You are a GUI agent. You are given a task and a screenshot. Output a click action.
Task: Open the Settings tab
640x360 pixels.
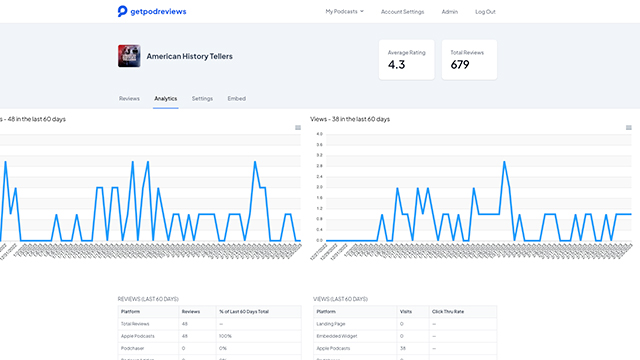[x=202, y=98]
